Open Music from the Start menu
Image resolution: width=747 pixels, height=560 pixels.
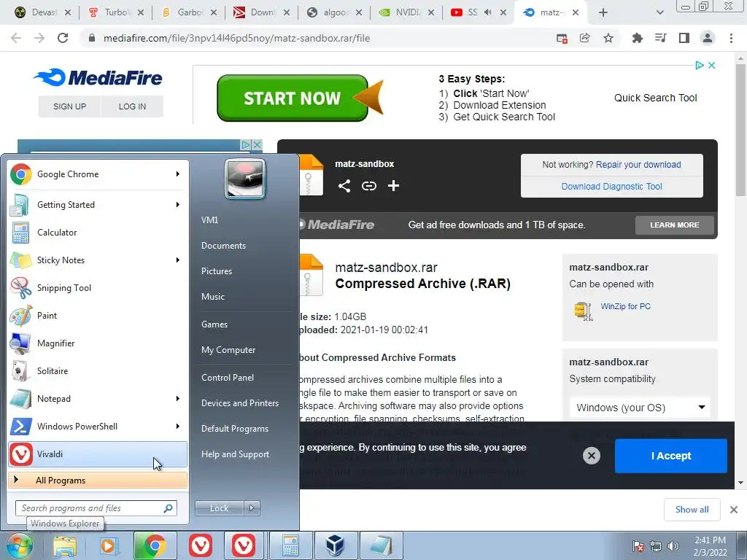pos(213,297)
